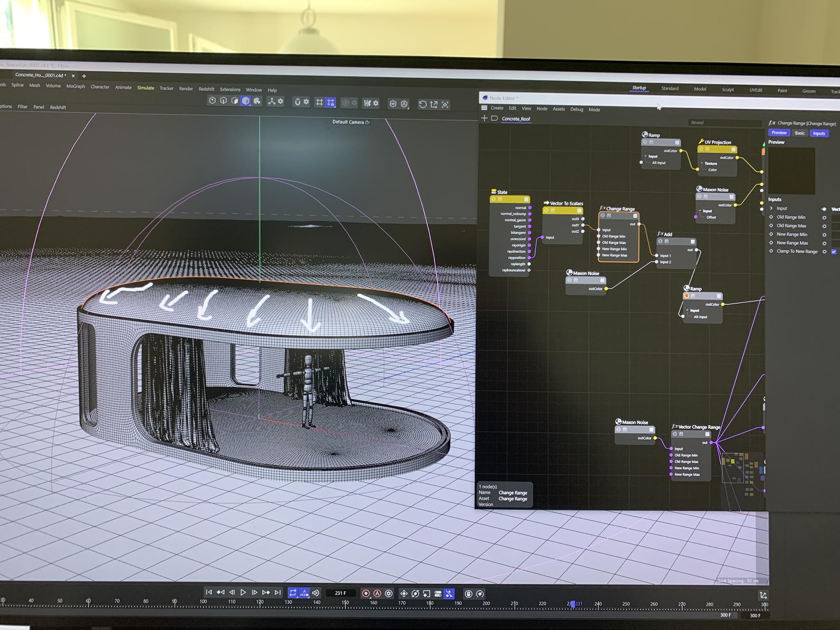Image resolution: width=840 pixels, height=630 pixels.
Task: Click the circular reset arrow icon in top toolbar
Action: (422, 104)
